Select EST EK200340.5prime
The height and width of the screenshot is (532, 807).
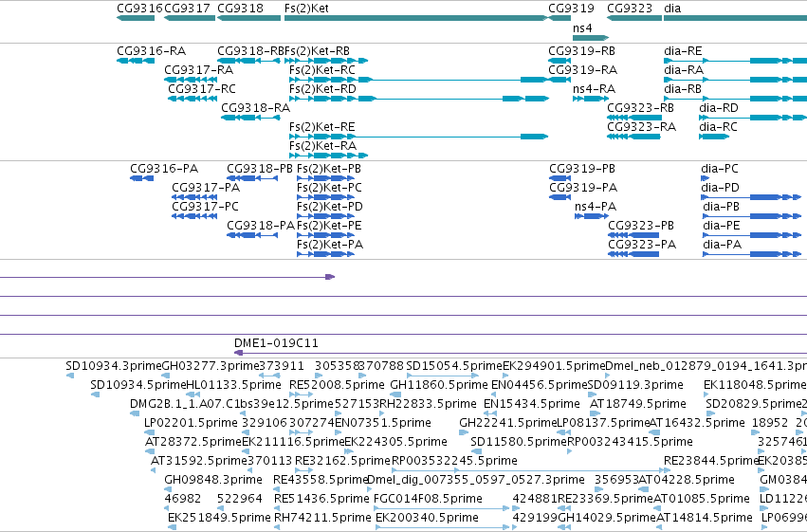(x=443, y=527)
